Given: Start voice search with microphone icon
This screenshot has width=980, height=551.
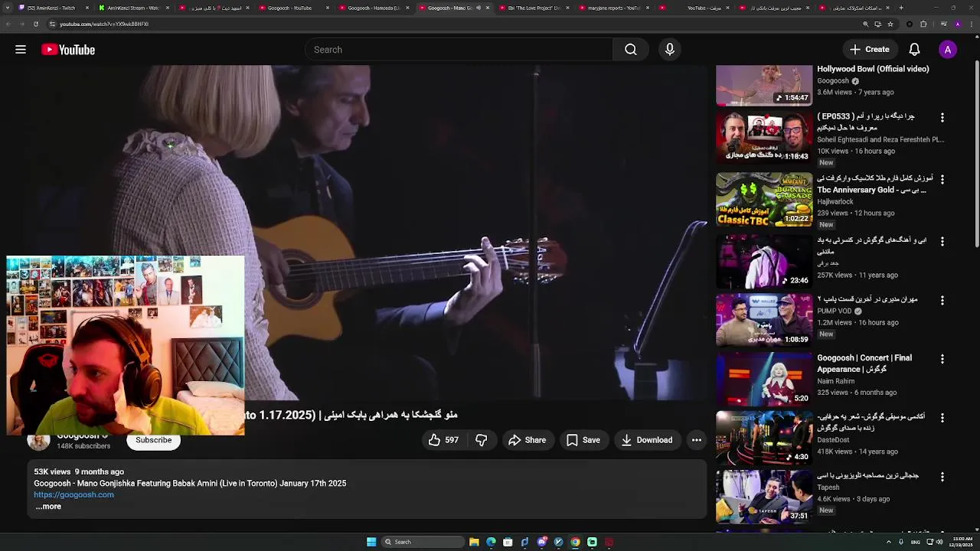Looking at the screenshot, I should pos(670,50).
